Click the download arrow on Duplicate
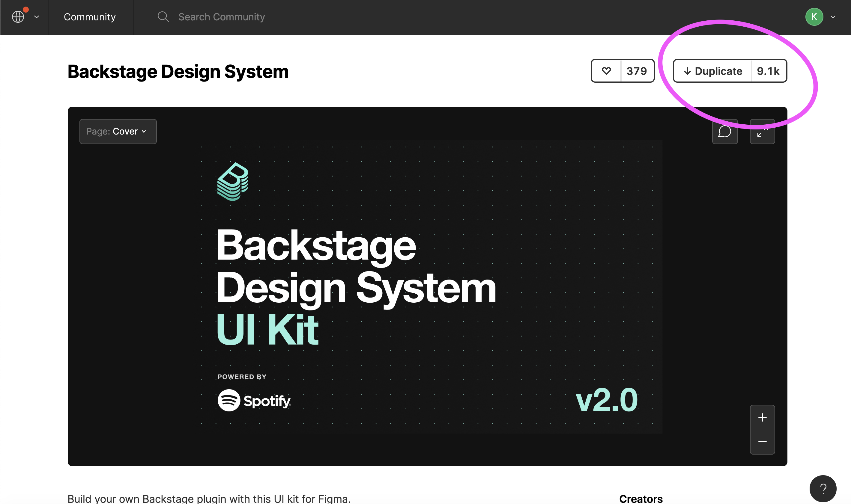Screen dimensions: 851x504 pos(687,71)
